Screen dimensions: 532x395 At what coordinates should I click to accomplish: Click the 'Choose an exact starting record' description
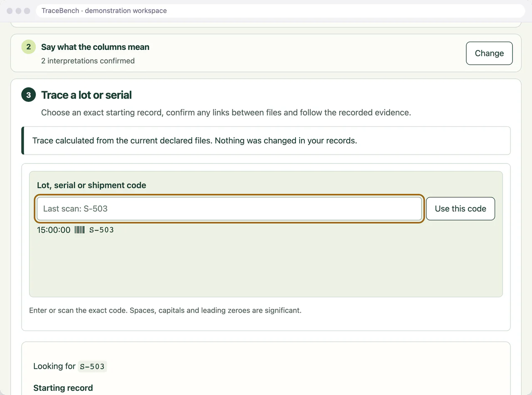click(x=226, y=113)
